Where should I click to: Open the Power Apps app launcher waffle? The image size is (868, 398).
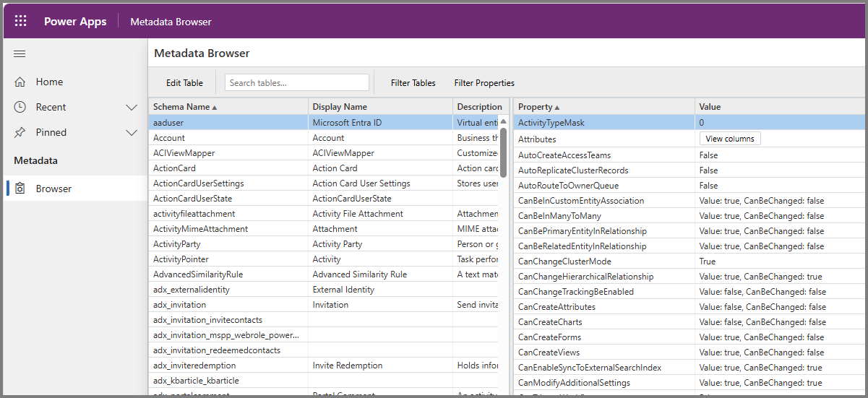click(x=20, y=21)
